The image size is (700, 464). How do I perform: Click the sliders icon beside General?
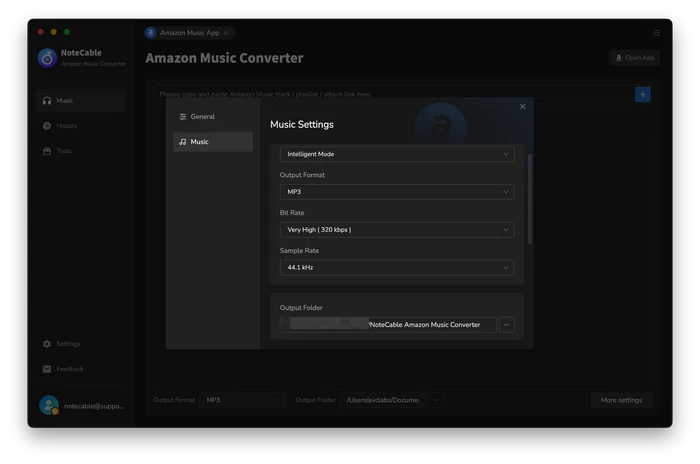pyautogui.click(x=183, y=117)
